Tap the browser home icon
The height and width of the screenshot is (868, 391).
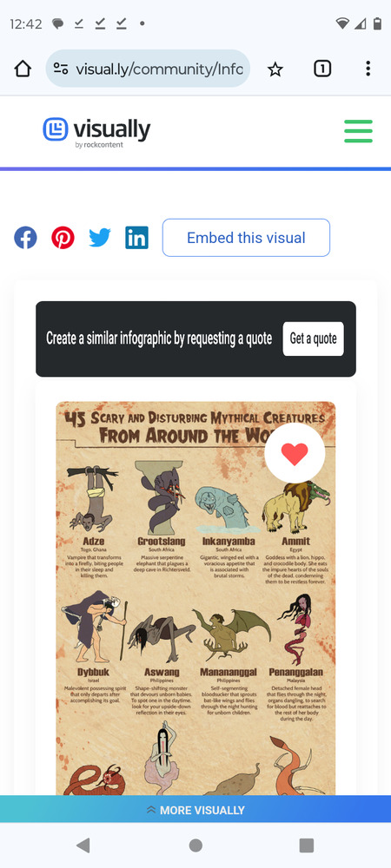coord(23,69)
